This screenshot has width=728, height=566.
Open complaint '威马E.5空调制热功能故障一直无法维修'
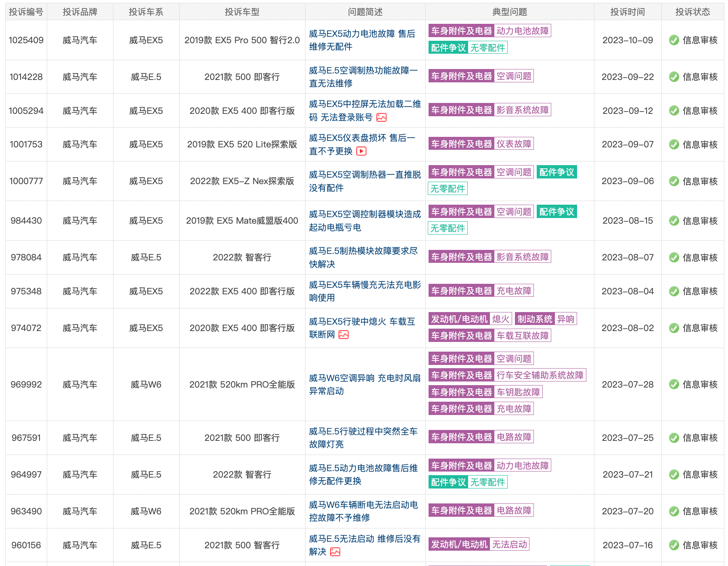click(363, 77)
